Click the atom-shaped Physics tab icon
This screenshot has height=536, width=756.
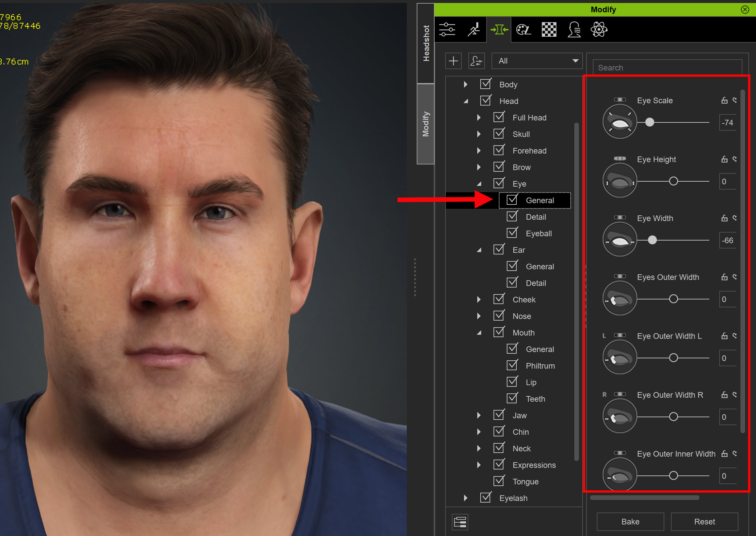(x=599, y=30)
